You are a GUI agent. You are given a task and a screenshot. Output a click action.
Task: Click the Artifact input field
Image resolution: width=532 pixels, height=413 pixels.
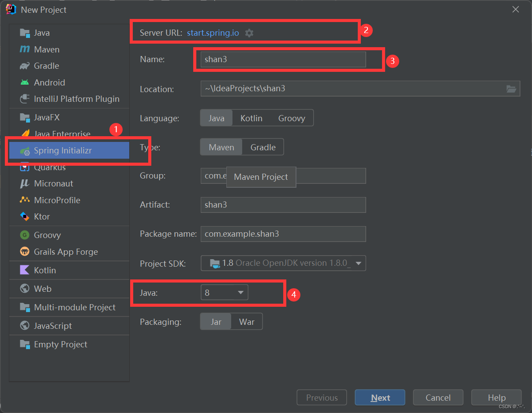(x=283, y=205)
